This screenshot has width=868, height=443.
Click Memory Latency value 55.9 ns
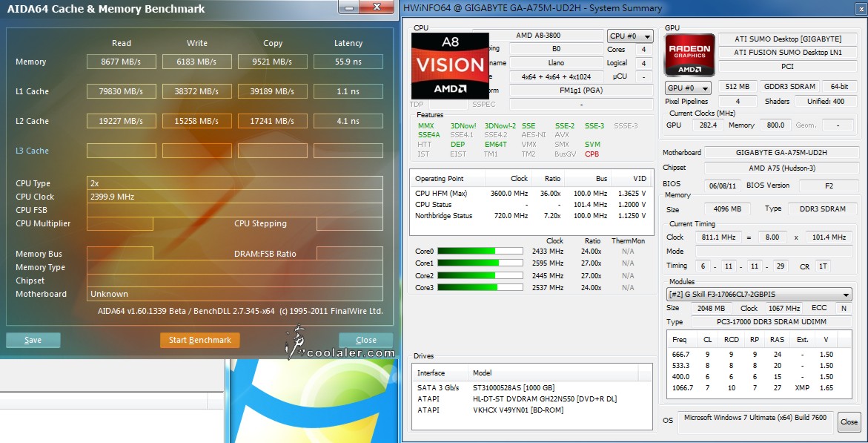[348, 62]
